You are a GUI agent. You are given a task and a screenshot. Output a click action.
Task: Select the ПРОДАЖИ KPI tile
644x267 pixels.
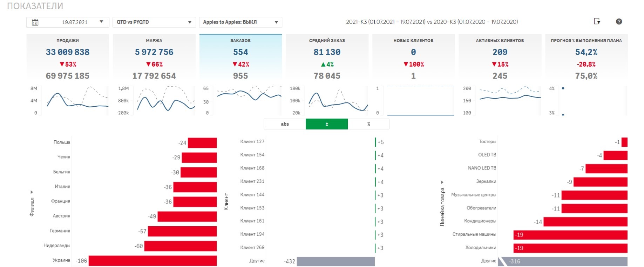coord(68,58)
